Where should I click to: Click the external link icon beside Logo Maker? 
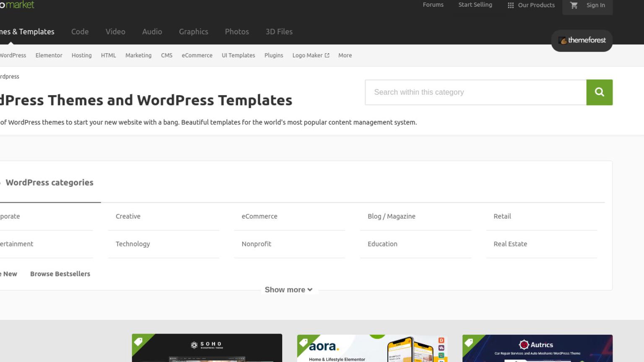[327, 55]
